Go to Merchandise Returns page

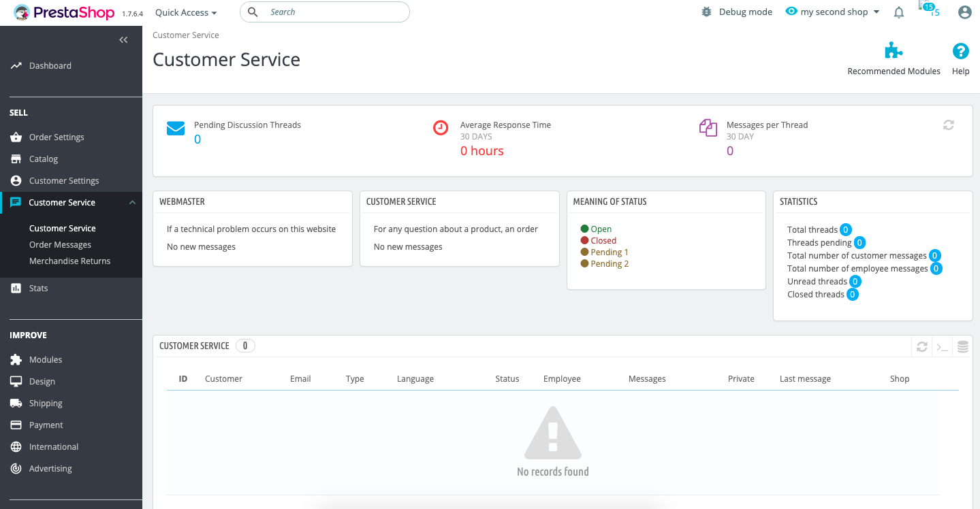pos(69,261)
